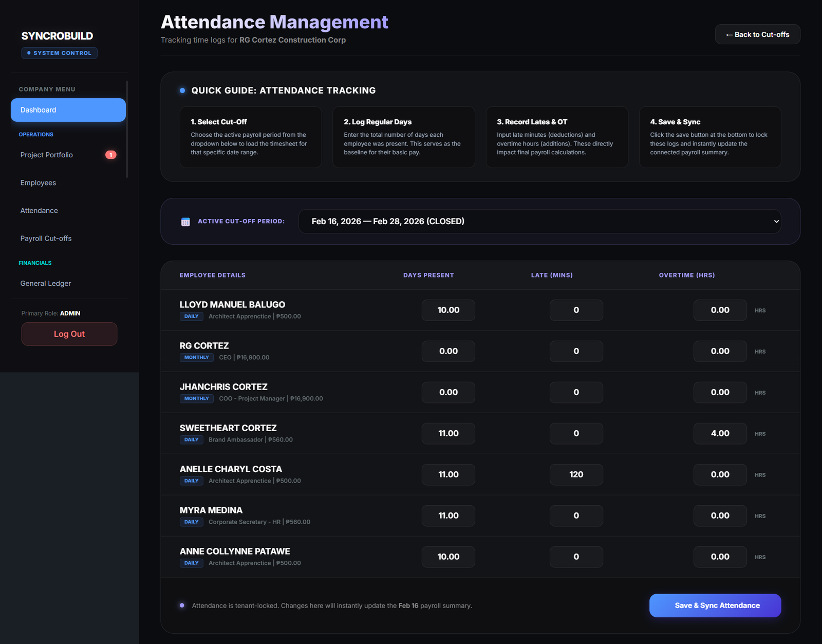Click the MONTHLY tag under Jhanchris Cortez
This screenshot has width=822, height=644.
tap(197, 399)
